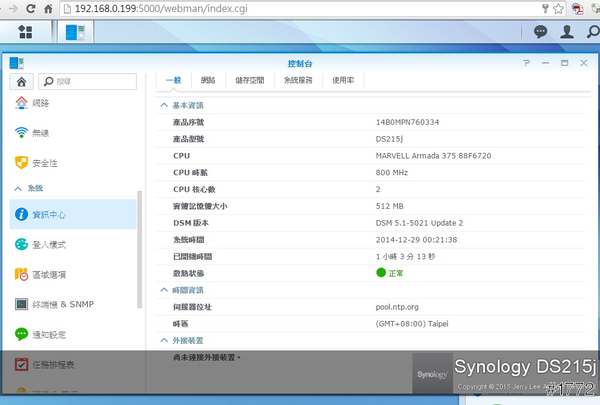Screen dimensions: 600x405
Task: Click the Control Panel taskbar icon
Action: pyautogui.click(x=75, y=32)
